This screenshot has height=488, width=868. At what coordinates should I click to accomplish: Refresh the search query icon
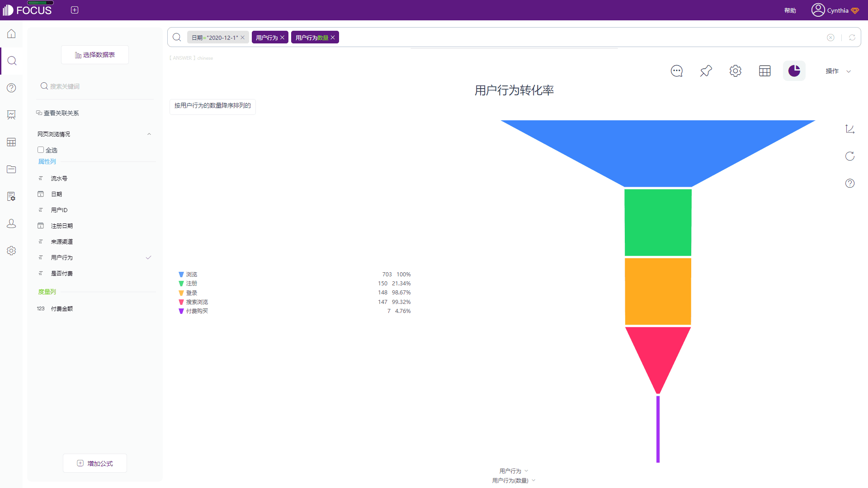click(x=852, y=38)
